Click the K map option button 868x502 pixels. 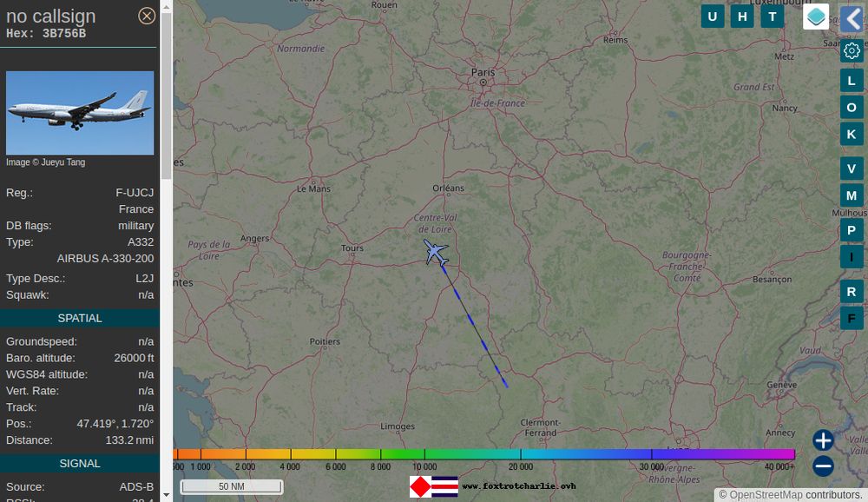[852, 134]
